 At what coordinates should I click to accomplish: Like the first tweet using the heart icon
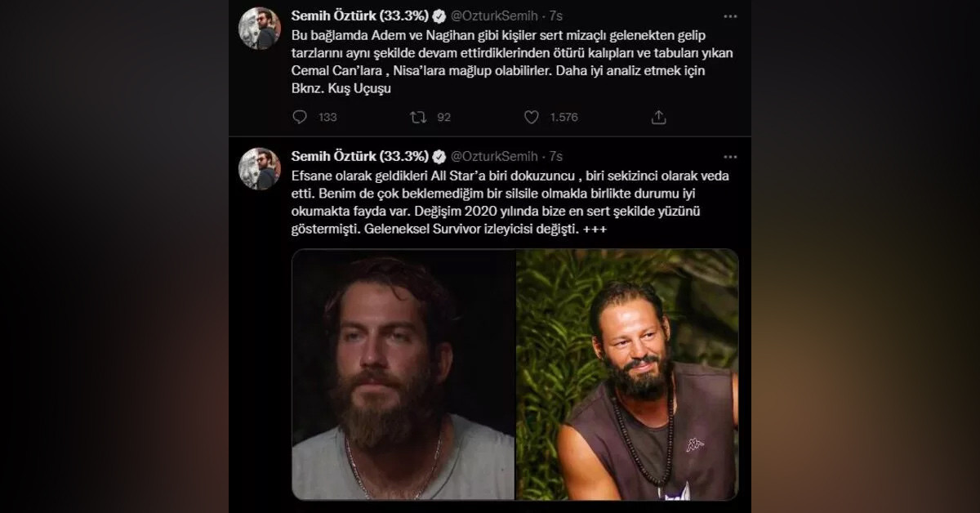pos(532,118)
